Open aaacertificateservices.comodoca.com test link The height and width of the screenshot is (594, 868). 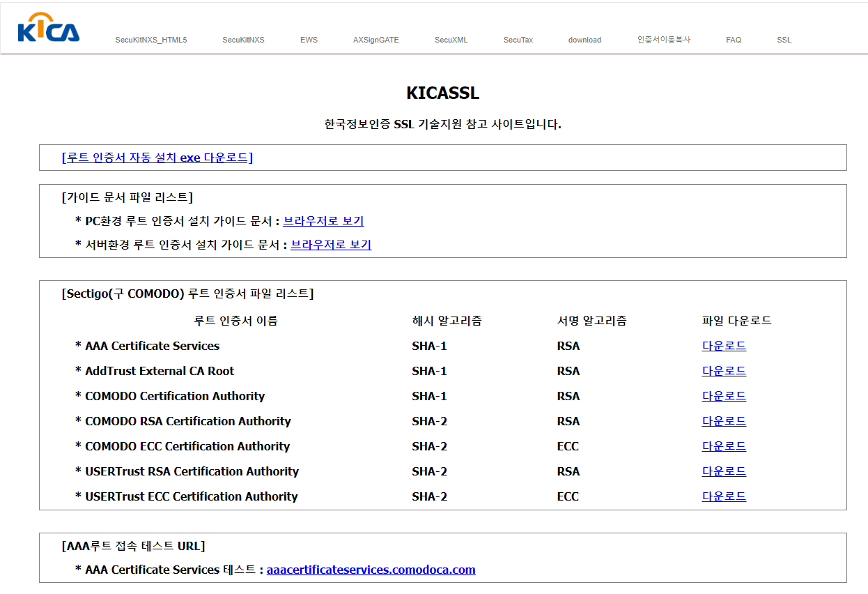pyautogui.click(x=371, y=570)
